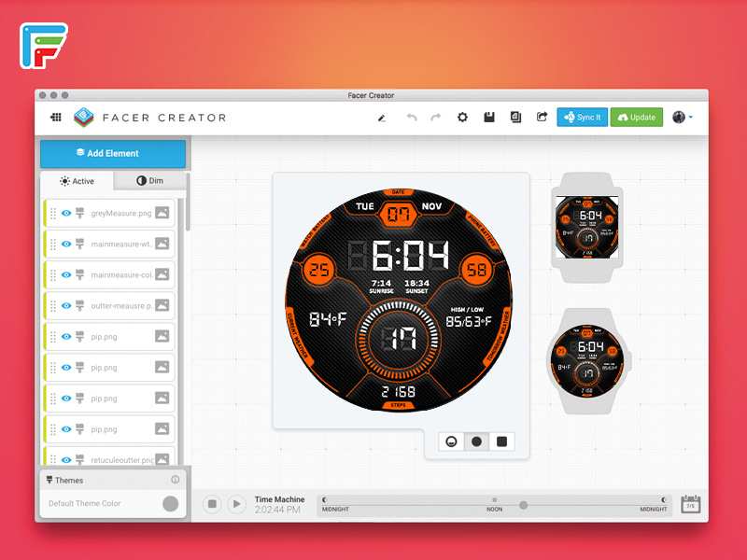This screenshot has height=560, width=747.
Task: Click the Sync It button
Action: pos(582,118)
